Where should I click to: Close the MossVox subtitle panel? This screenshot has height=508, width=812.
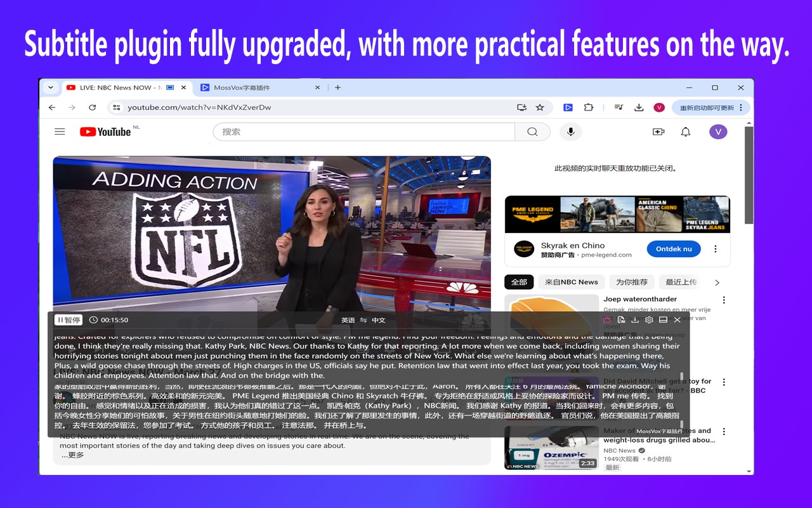click(x=678, y=320)
